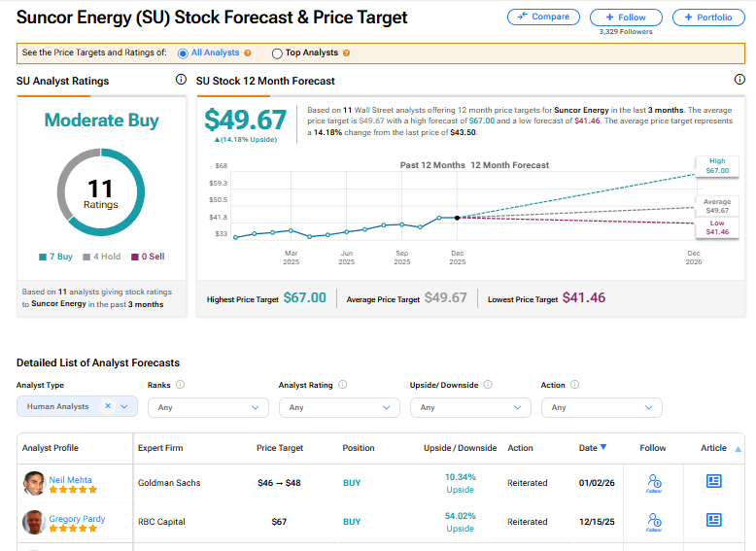
Task: Click the info icon next to Analyst Rating
Action: tap(341, 385)
